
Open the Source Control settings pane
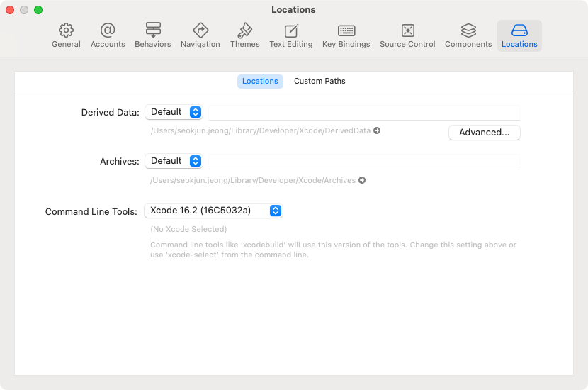click(407, 35)
